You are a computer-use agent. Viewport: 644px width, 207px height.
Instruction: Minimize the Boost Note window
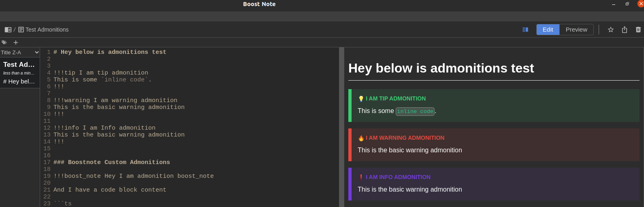coord(614,4)
